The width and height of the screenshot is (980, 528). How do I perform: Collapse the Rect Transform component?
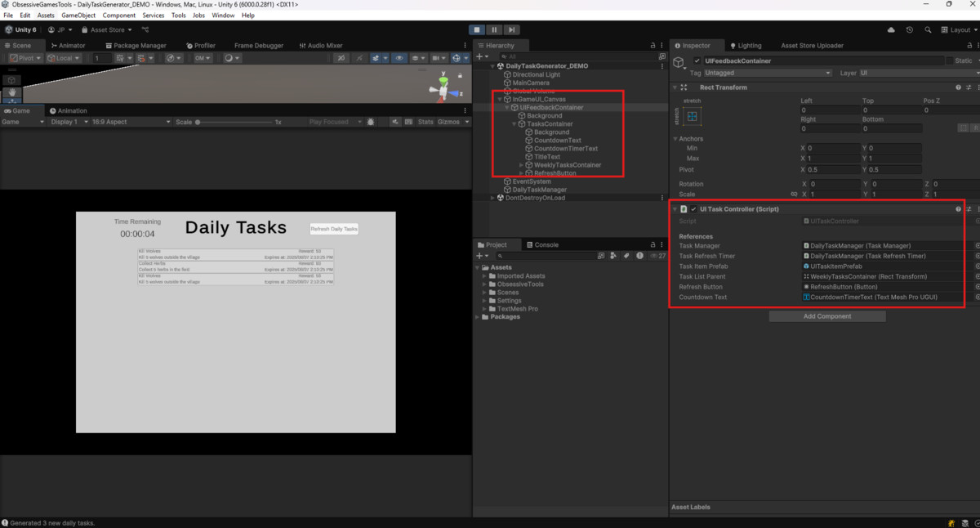point(675,87)
